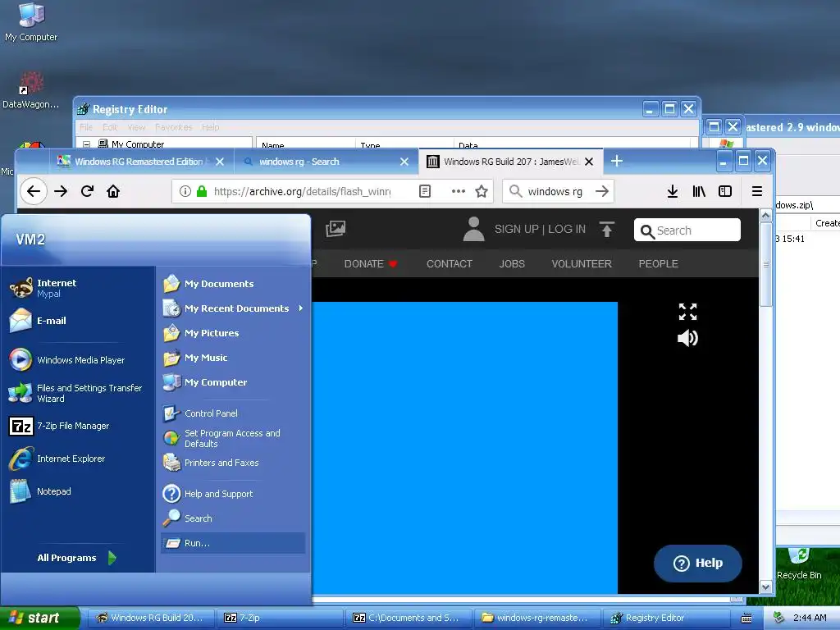840x630 pixels.
Task: Open Recycle Bin desktop icon
Action: pos(799,564)
